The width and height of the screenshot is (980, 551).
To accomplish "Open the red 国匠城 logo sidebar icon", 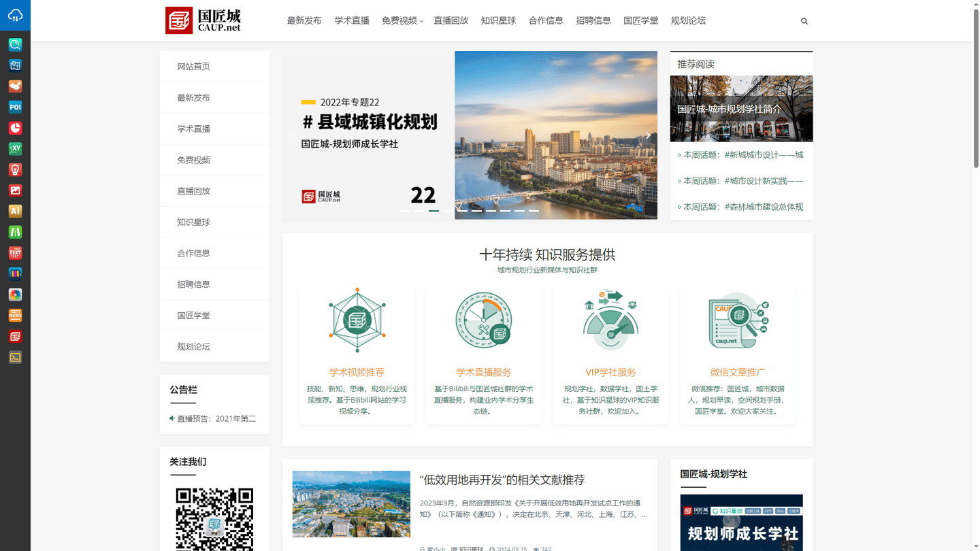I will 15,336.
